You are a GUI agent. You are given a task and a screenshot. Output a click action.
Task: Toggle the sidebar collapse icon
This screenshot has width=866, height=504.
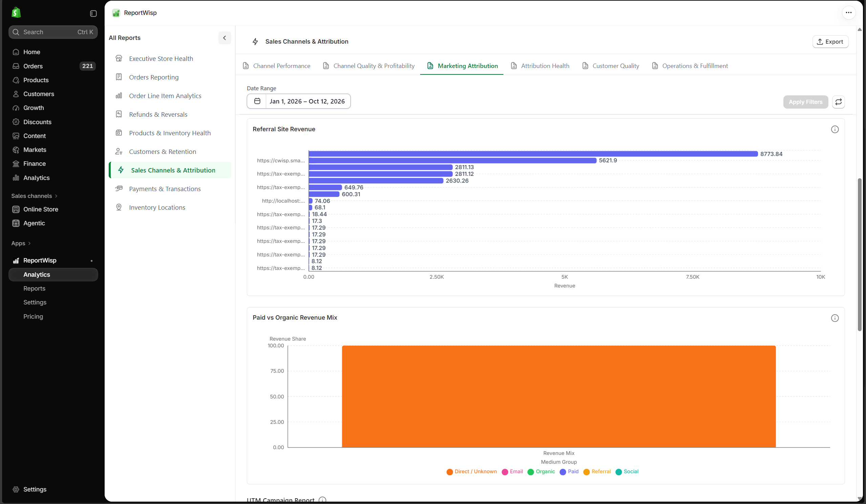click(x=93, y=14)
